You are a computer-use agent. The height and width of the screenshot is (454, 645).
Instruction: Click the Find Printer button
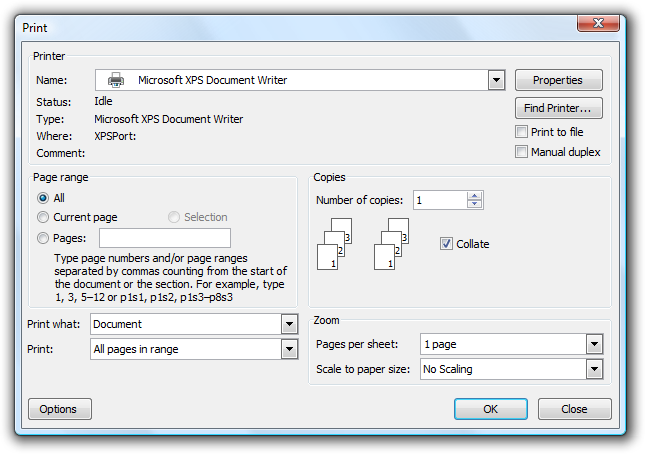559,108
